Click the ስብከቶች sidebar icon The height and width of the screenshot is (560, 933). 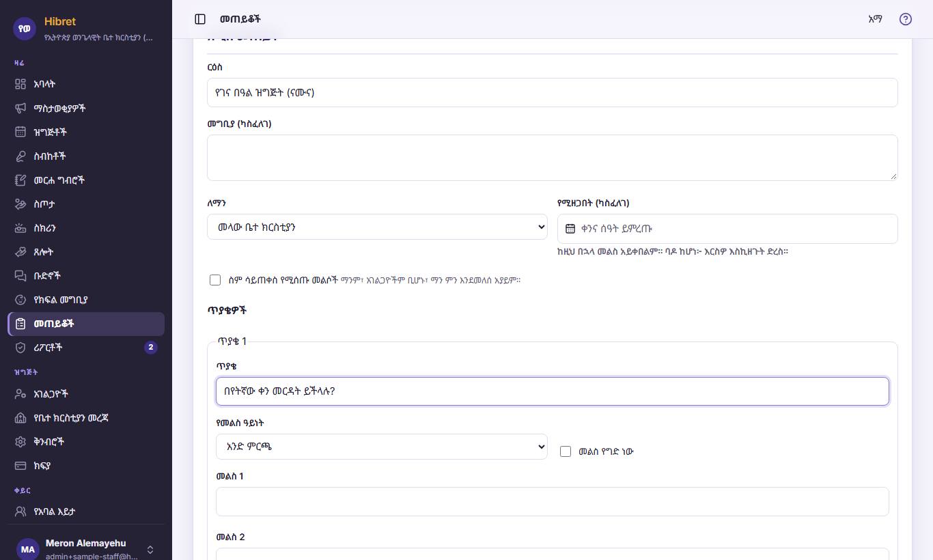point(20,156)
